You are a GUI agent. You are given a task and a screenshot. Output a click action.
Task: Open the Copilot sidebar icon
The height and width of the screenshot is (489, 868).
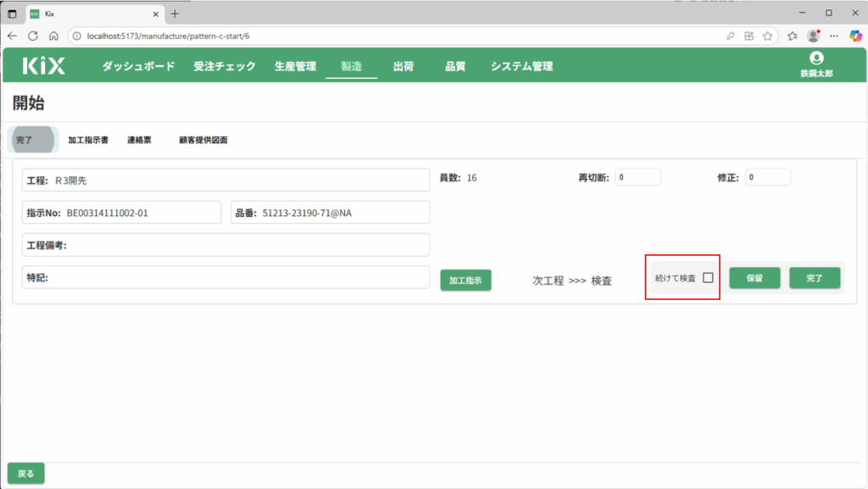pyautogui.click(x=855, y=36)
